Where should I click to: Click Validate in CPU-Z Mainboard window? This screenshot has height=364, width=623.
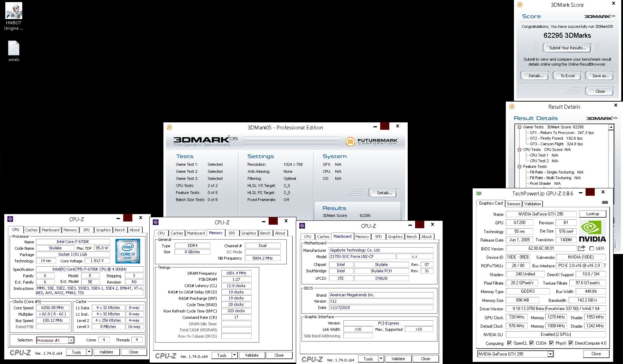398,359
